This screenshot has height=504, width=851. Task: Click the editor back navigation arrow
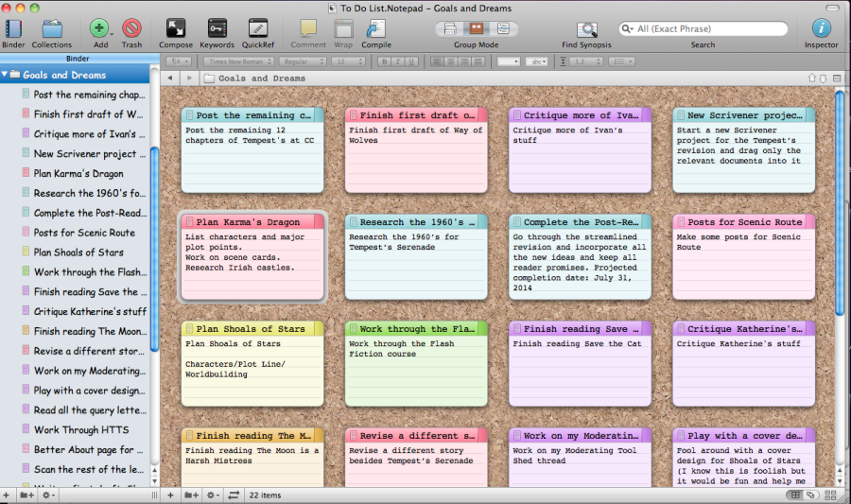tap(169, 78)
